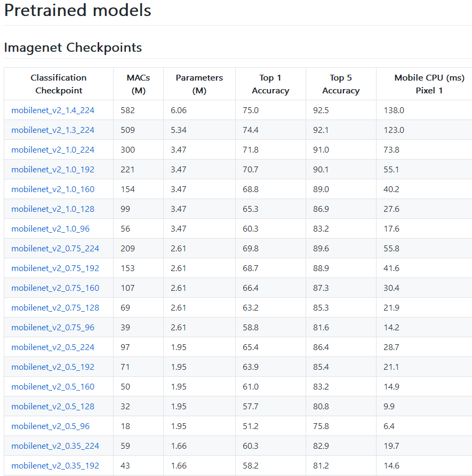Open the mobilenet_v2_1.4_224 checkpoint link
472x476 pixels.
[x=52, y=110]
